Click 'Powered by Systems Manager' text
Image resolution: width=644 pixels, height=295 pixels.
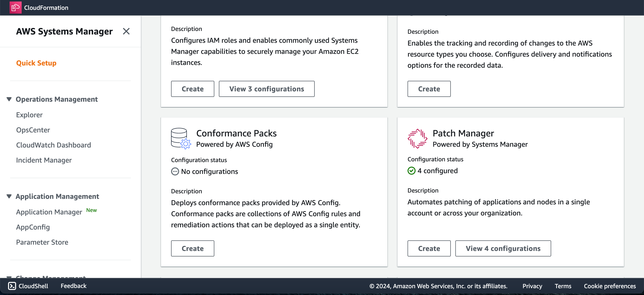pyautogui.click(x=480, y=144)
